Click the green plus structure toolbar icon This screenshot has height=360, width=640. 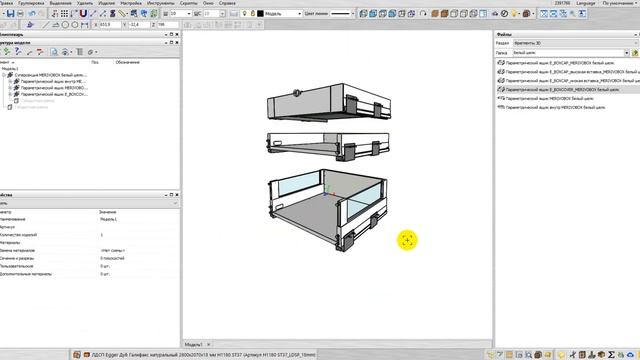7,52
